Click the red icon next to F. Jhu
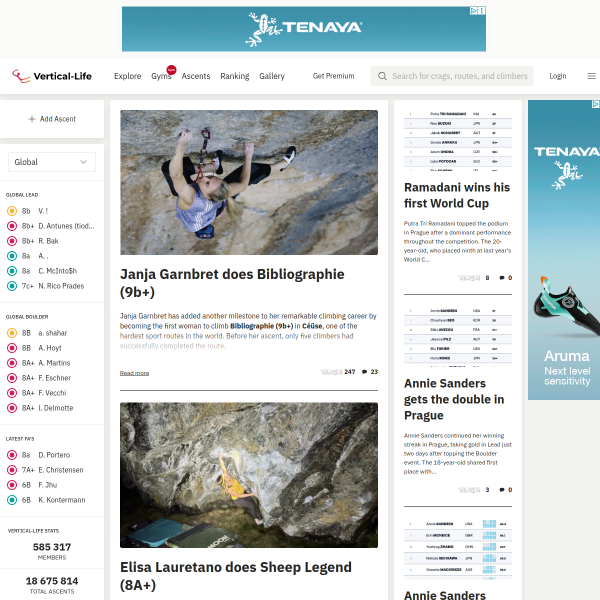 pos(12,485)
